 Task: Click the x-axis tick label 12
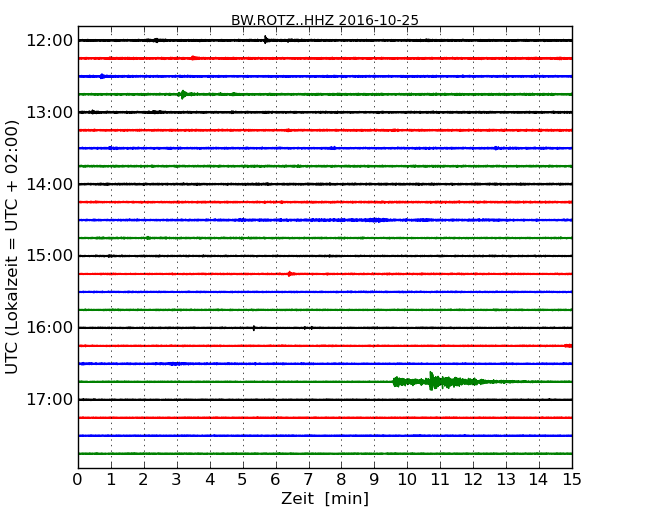coord(473,480)
